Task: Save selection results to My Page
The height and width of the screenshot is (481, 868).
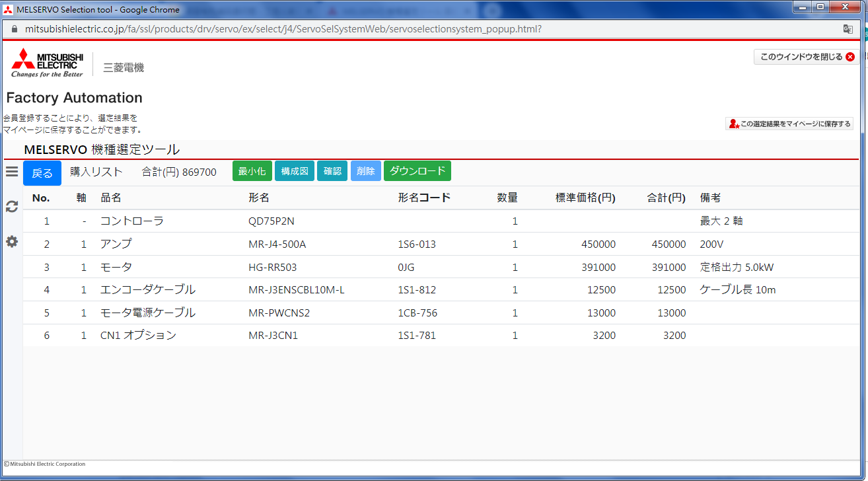Action: (x=789, y=124)
